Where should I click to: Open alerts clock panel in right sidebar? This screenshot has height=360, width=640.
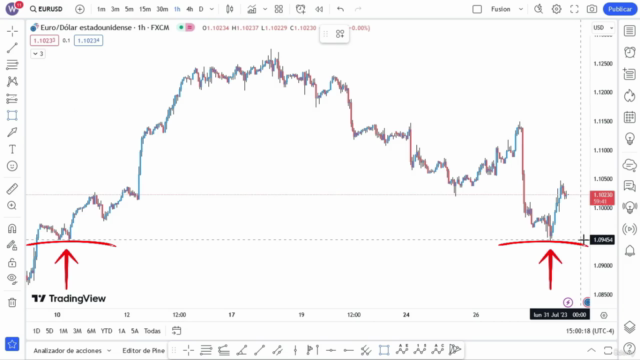pyautogui.click(x=630, y=52)
